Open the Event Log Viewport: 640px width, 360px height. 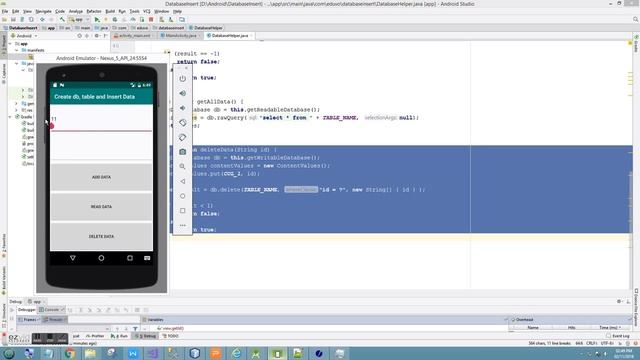click(x=618, y=336)
